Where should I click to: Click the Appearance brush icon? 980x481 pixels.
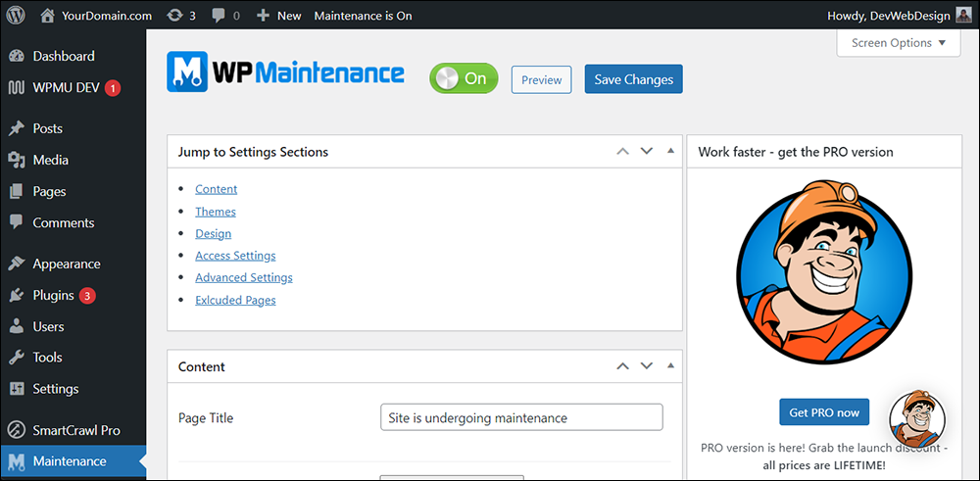[17, 264]
